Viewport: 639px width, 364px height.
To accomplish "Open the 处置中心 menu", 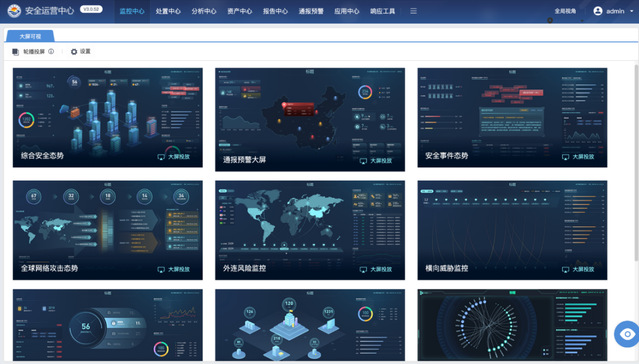I will (x=168, y=11).
